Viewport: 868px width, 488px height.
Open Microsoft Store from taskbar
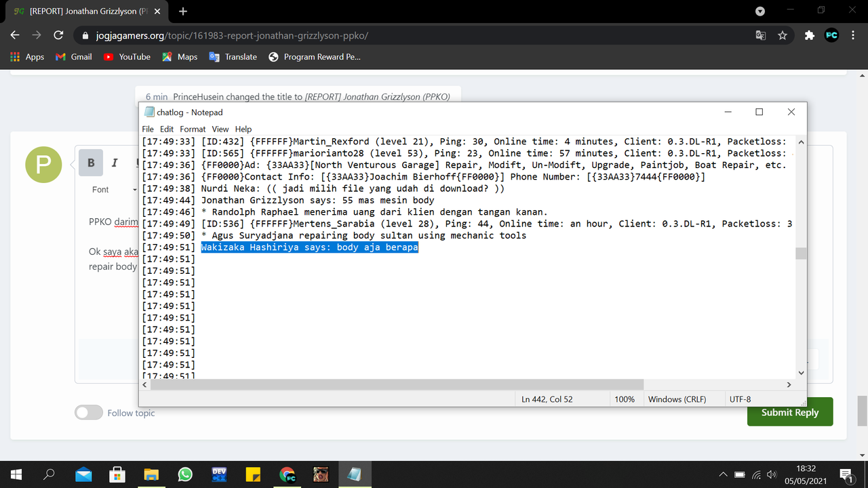click(x=117, y=474)
